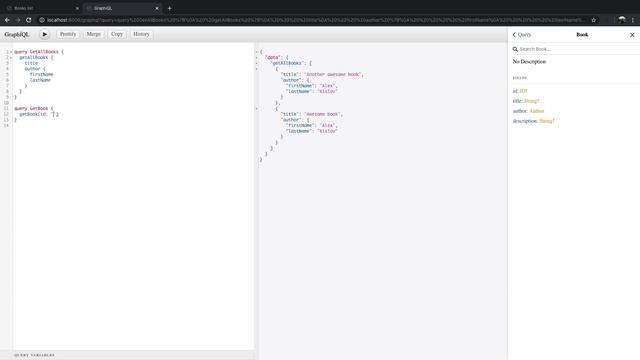This screenshot has height=360, width=640.
Task: Close the Books list browser tab
Action: coord(77,8)
